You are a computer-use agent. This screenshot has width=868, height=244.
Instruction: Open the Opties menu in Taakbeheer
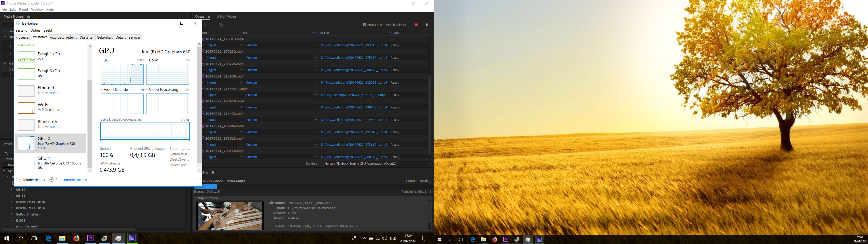coord(35,30)
